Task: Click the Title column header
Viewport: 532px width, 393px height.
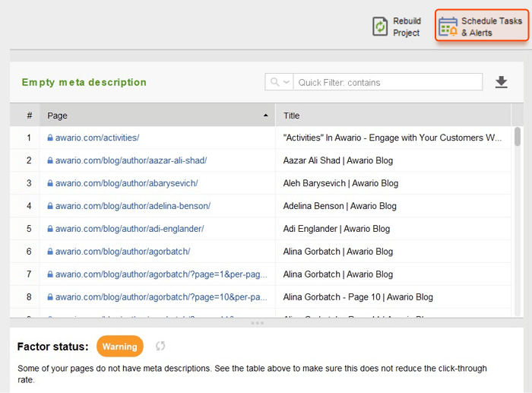Action: [393, 116]
